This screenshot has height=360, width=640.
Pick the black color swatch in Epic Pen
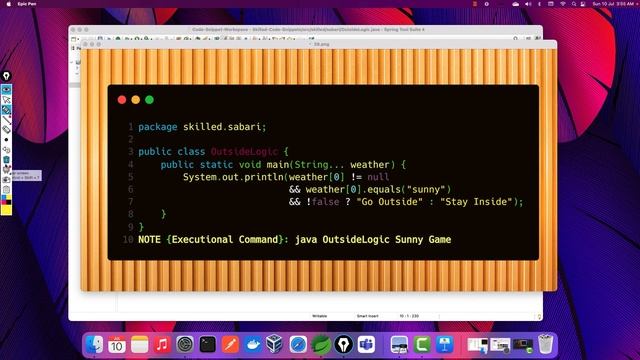[9, 202]
